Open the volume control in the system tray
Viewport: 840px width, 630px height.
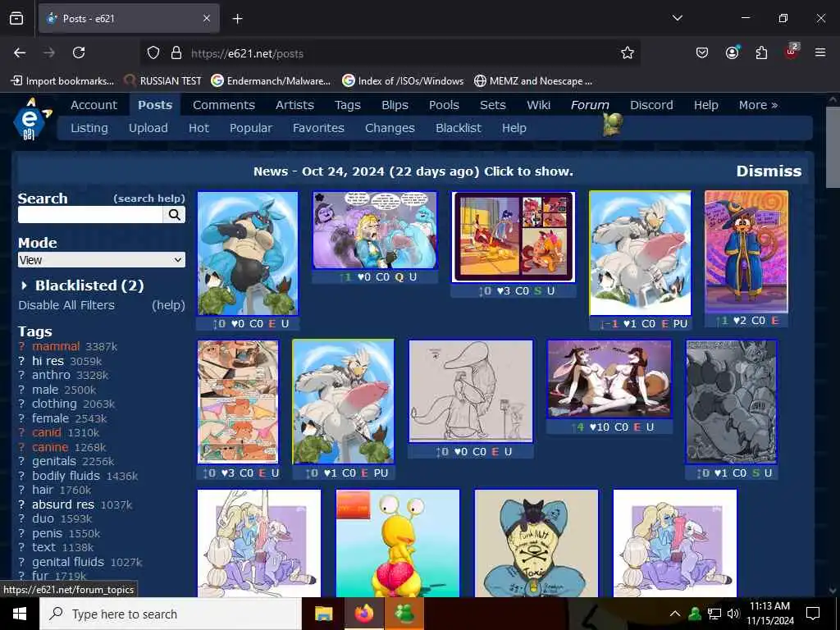coord(733,614)
